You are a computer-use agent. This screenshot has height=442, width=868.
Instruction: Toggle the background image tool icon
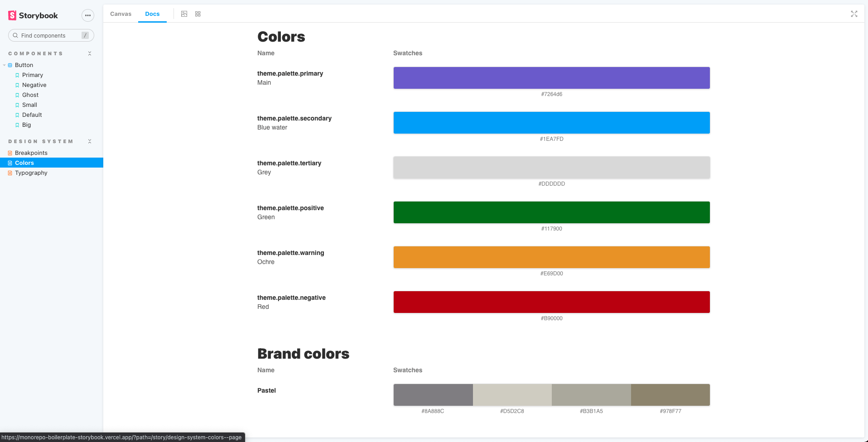click(184, 14)
